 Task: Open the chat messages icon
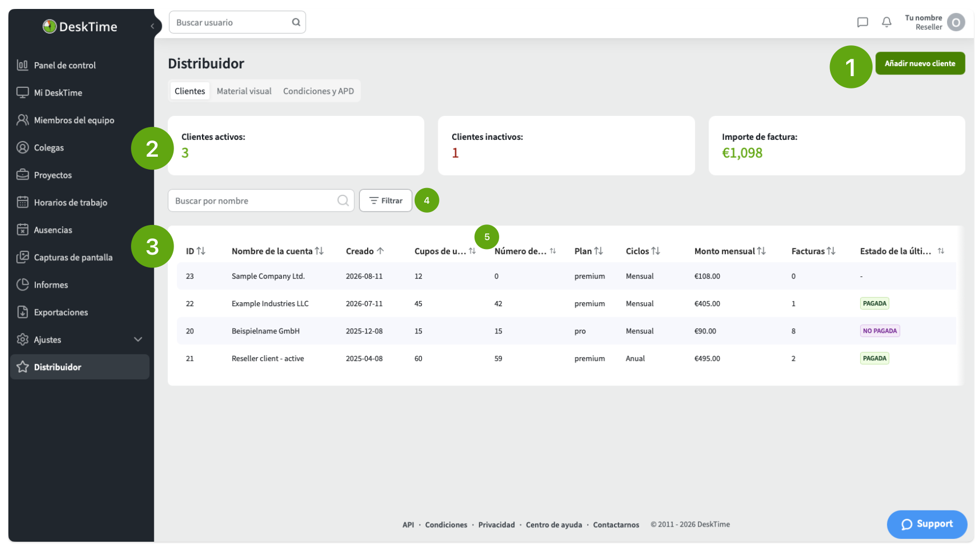click(x=862, y=22)
